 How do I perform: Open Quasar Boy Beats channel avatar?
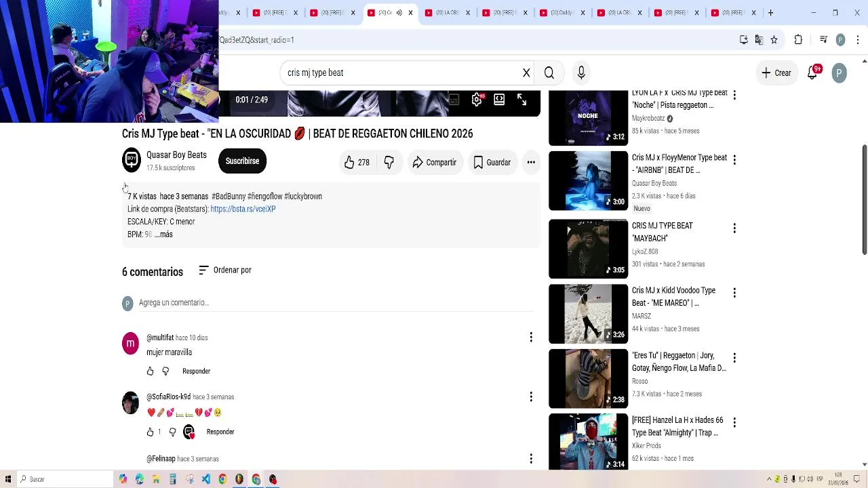[x=132, y=161]
